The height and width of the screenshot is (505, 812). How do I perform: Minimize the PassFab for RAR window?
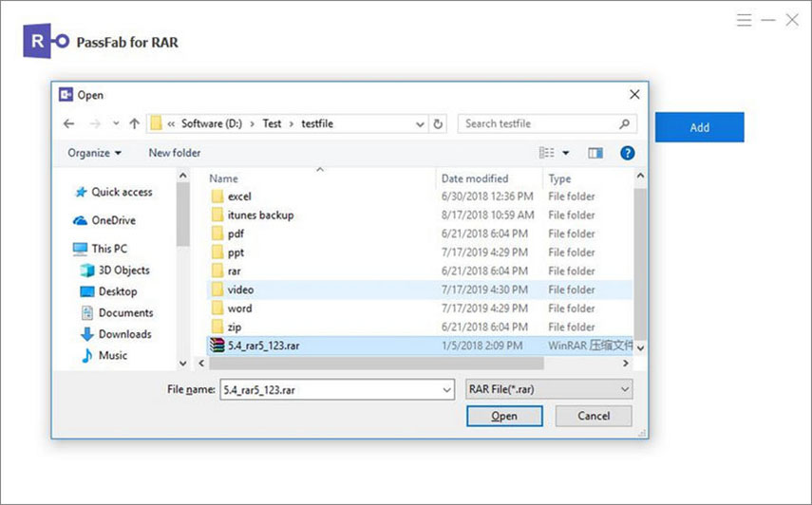(x=768, y=20)
